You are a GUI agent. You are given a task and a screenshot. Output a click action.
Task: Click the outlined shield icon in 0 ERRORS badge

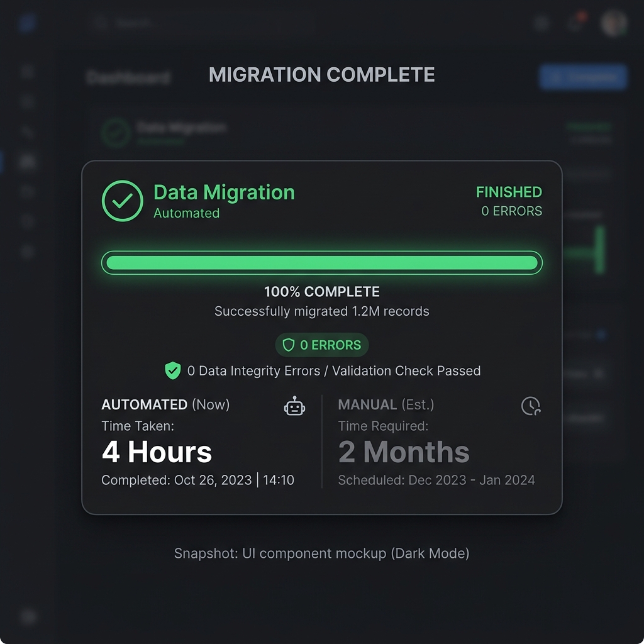pyautogui.click(x=289, y=345)
